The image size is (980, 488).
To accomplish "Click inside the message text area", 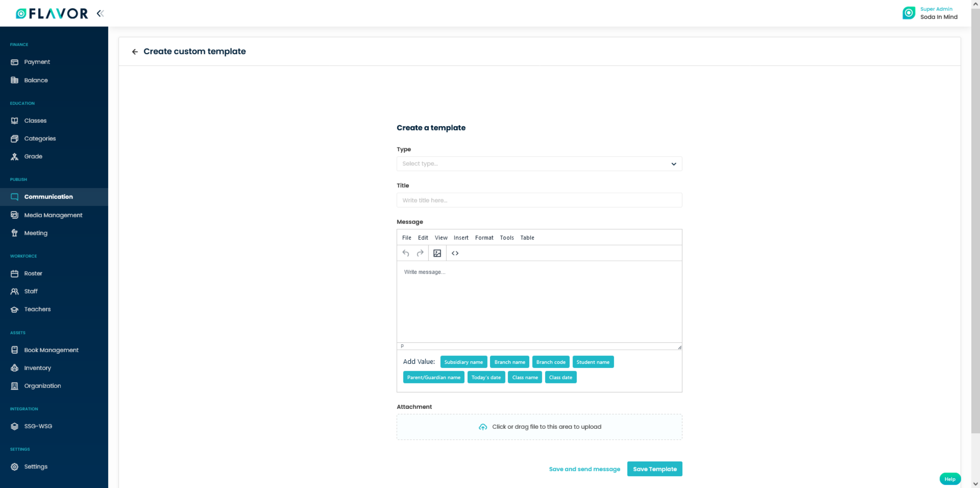I will pyautogui.click(x=539, y=302).
